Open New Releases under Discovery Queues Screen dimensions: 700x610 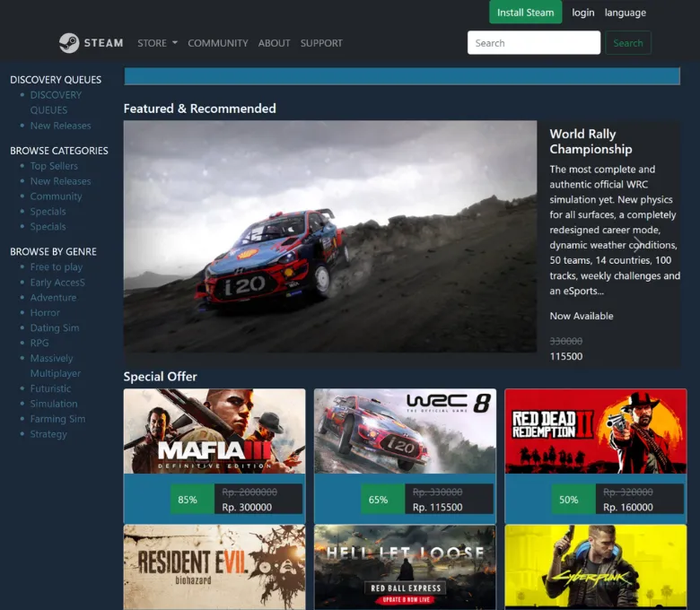60,126
